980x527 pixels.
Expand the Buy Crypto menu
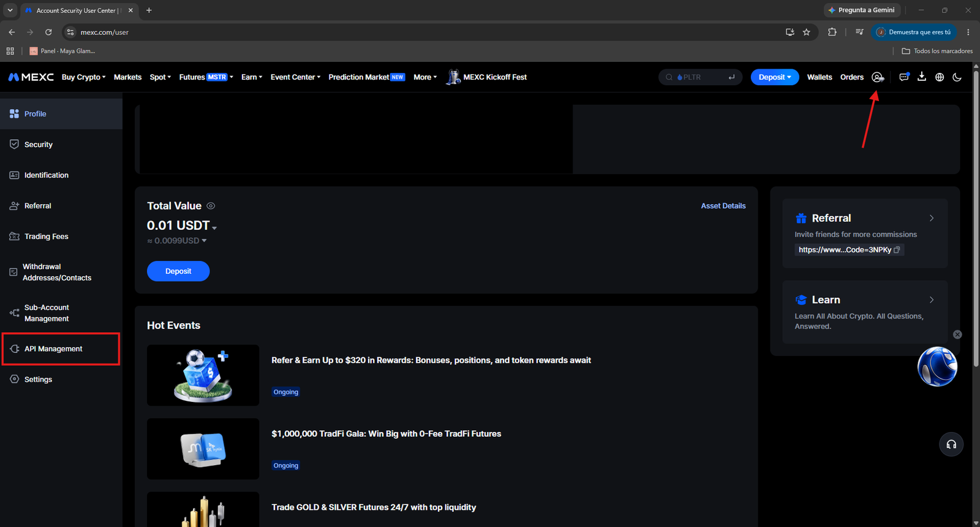tap(84, 77)
